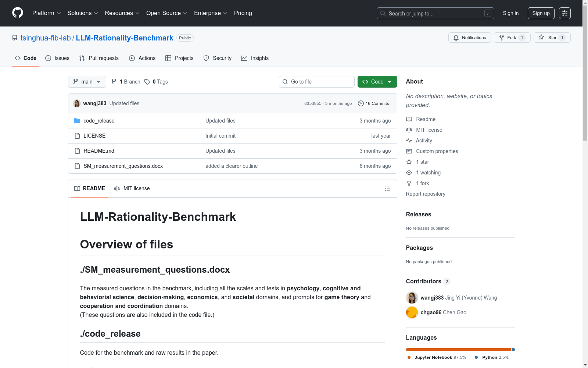Click the Sign in link

click(x=511, y=13)
